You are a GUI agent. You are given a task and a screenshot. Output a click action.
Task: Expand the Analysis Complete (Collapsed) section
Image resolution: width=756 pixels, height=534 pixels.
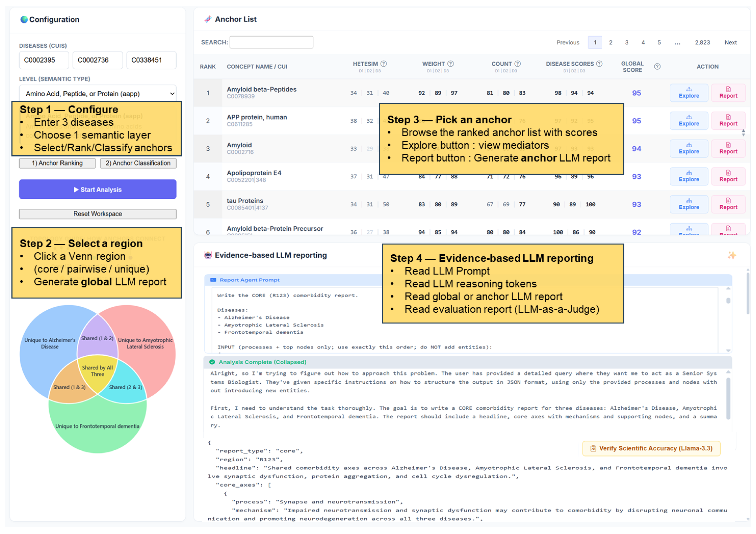(x=467, y=362)
